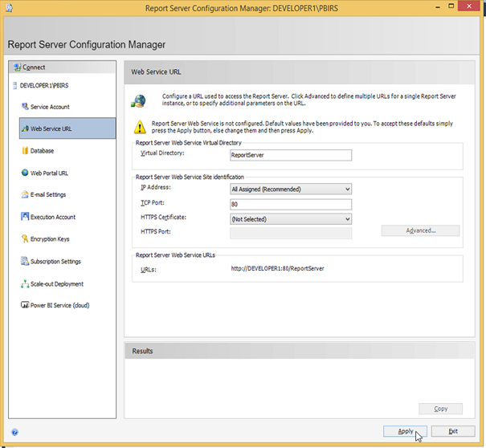Click the Execution Account icon

25,217
